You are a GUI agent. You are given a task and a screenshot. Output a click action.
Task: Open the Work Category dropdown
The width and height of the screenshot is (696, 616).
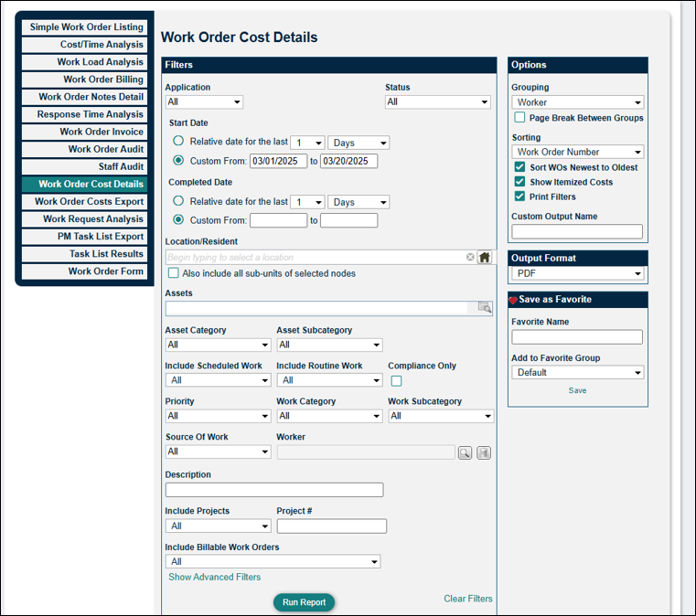(x=329, y=416)
